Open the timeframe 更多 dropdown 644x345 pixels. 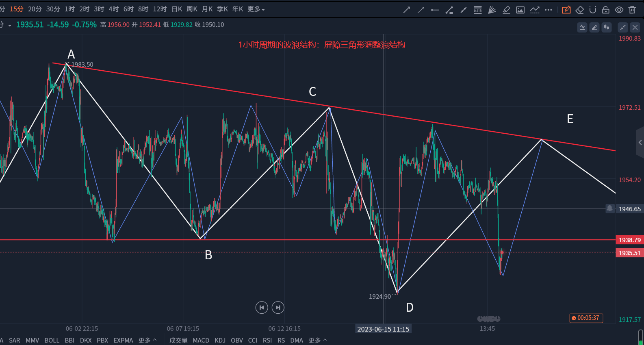point(256,9)
